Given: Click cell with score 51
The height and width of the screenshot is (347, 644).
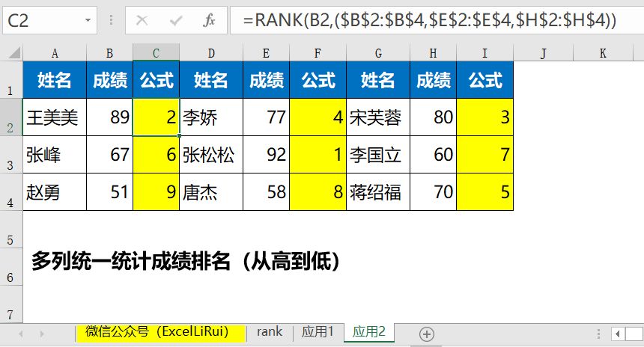Looking at the screenshot, I should 109,192.
